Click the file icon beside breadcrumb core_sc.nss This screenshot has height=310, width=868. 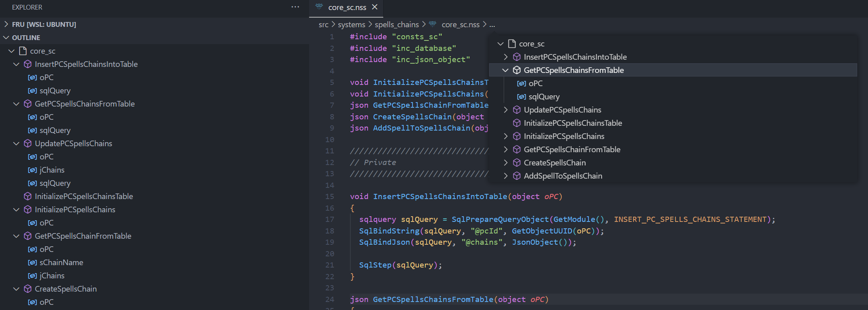433,24
